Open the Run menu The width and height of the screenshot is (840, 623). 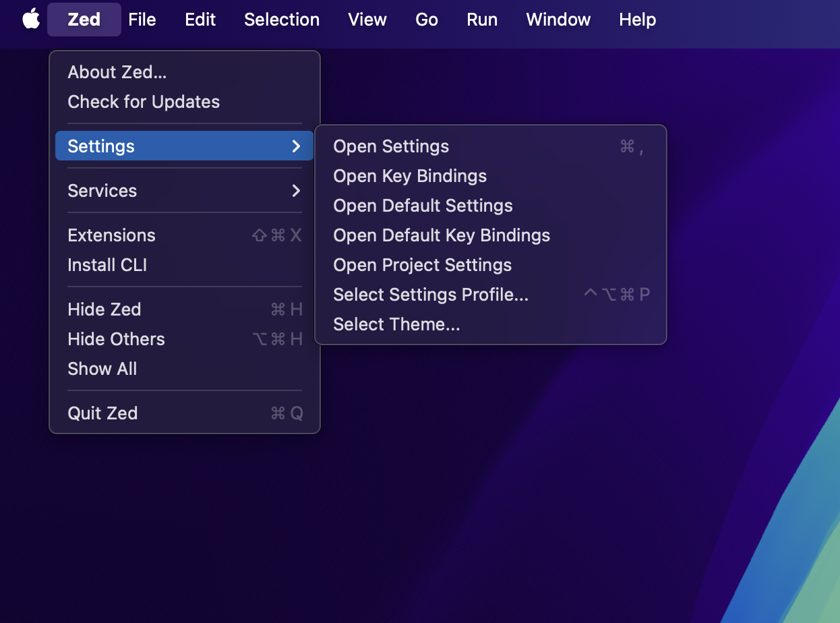(482, 20)
